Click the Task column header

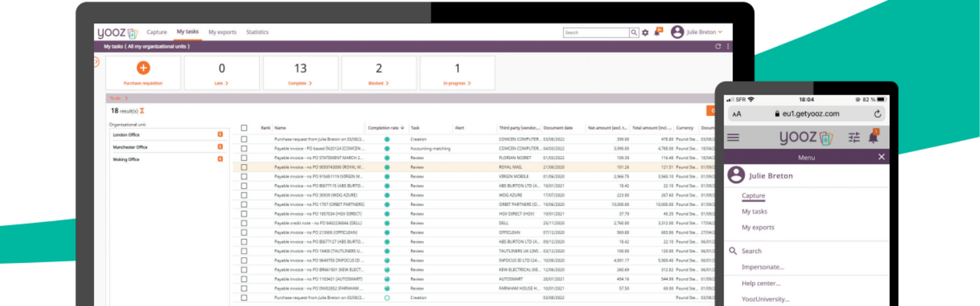point(415,128)
